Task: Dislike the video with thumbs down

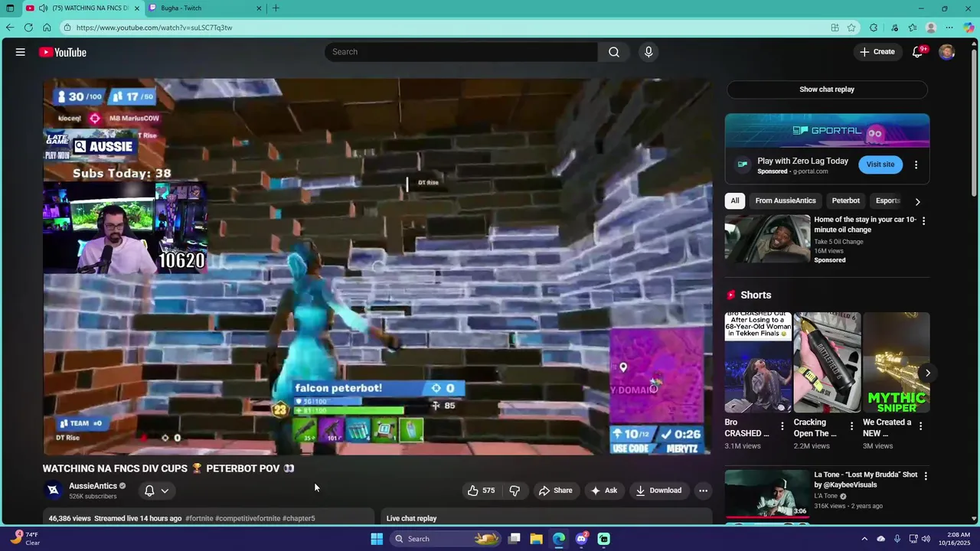Action: click(515, 491)
